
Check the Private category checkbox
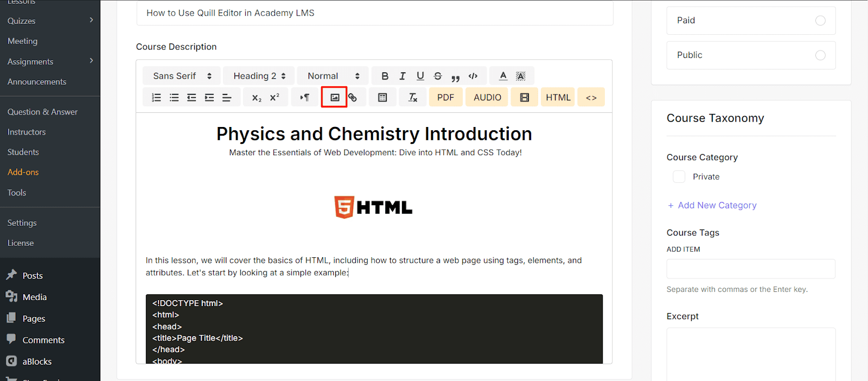click(679, 177)
